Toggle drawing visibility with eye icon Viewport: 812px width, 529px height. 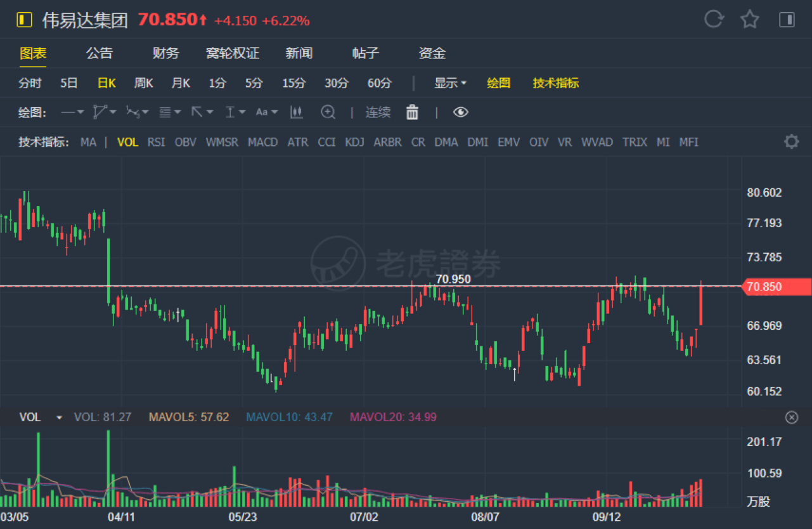pyautogui.click(x=461, y=112)
